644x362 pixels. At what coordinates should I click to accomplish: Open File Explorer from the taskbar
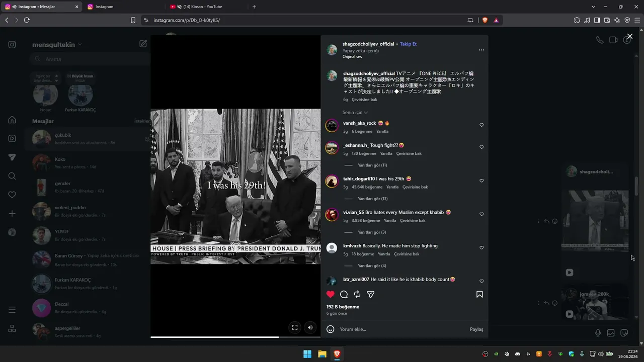tap(322, 354)
